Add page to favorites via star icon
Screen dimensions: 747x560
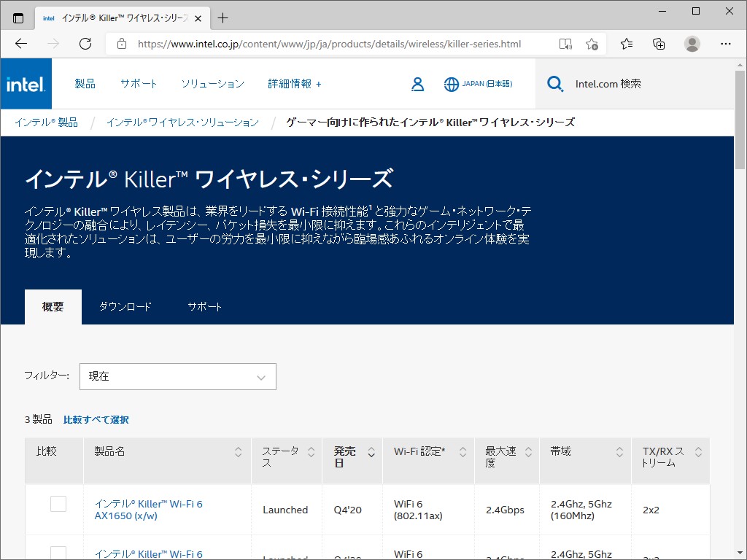point(592,44)
